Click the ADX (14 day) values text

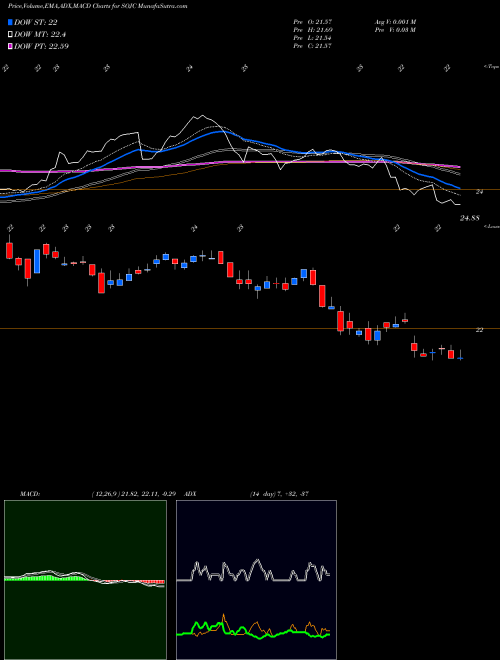[x=278, y=494]
